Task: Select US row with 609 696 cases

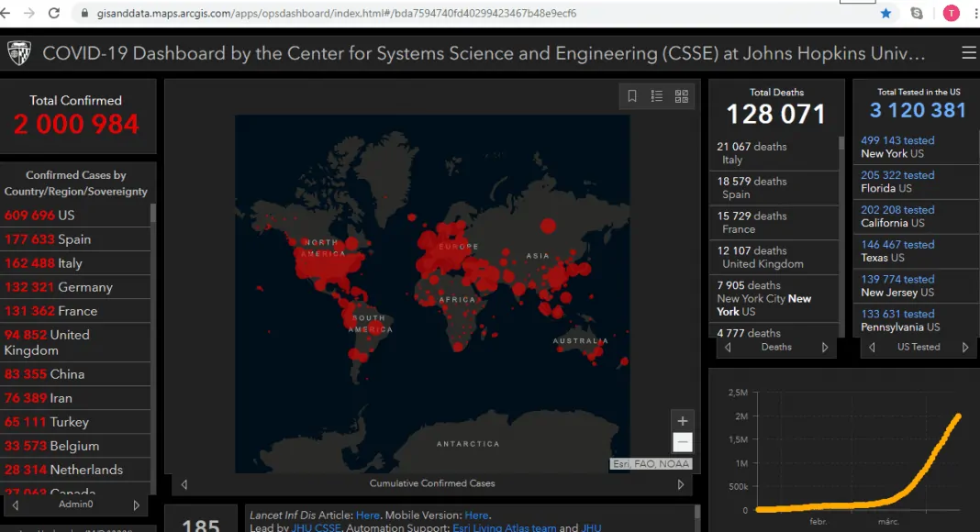Action: click(x=75, y=216)
